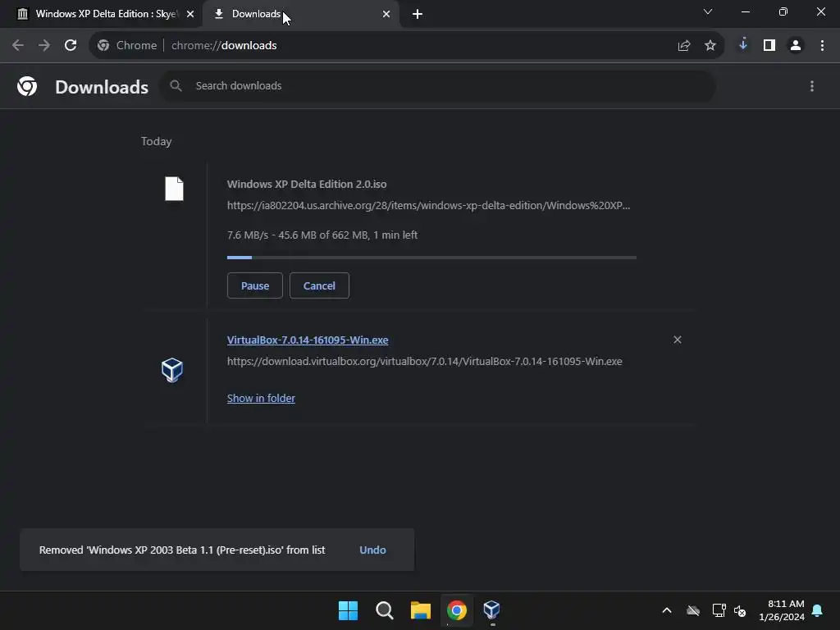Cancel the Windows XP Delta Edition download

(x=319, y=285)
